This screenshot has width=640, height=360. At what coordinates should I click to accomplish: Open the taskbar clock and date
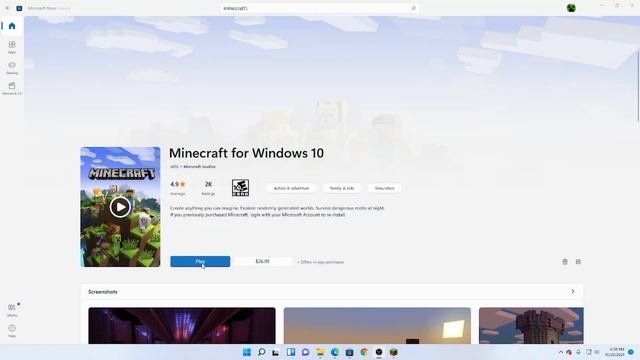point(614,352)
